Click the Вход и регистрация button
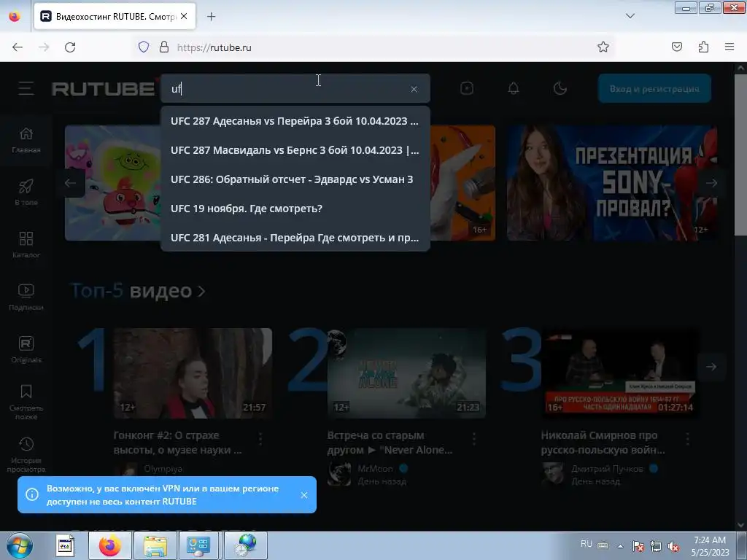The width and height of the screenshot is (747, 560). [654, 88]
